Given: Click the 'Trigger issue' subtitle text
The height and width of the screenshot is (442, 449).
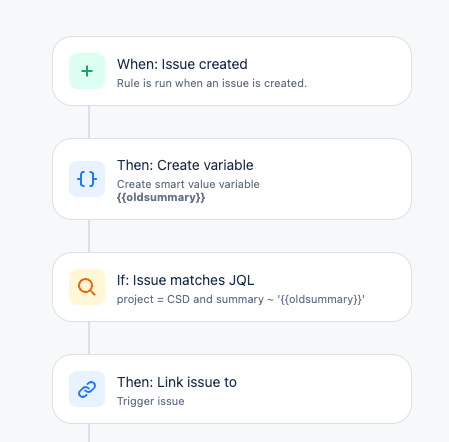Looking at the screenshot, I should (151, 401).
